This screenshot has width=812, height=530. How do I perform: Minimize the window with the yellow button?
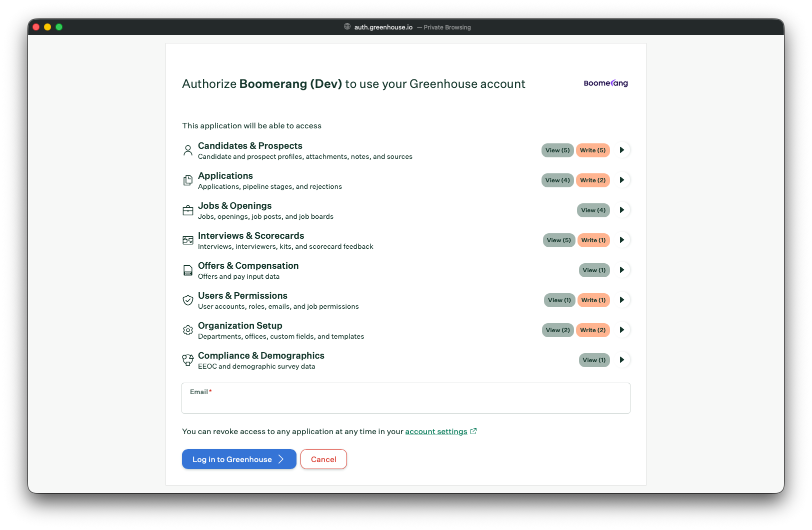47,27
